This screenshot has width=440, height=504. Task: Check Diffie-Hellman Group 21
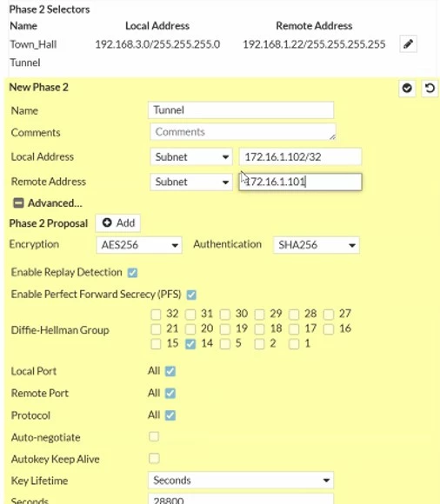point(156,328)
